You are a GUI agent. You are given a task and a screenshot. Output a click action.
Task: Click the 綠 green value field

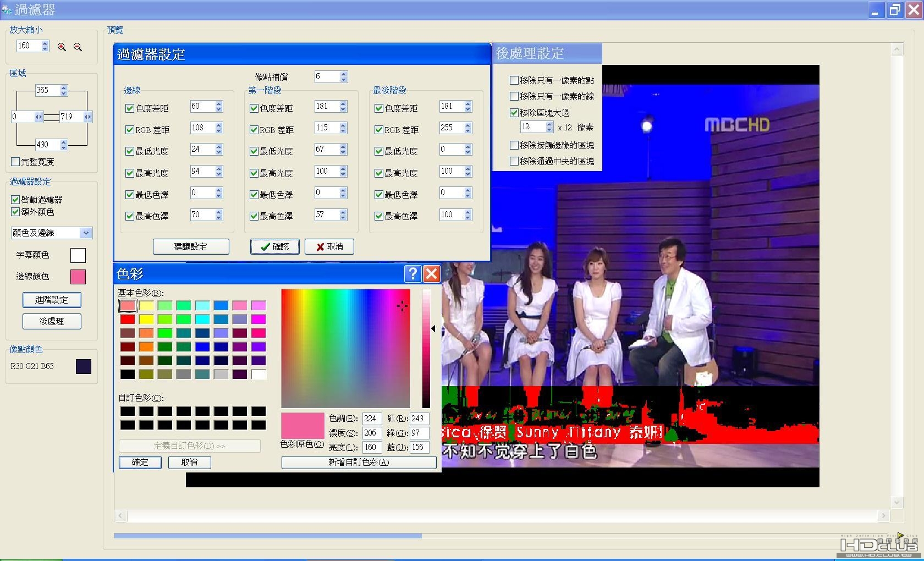tap(419, 433)
